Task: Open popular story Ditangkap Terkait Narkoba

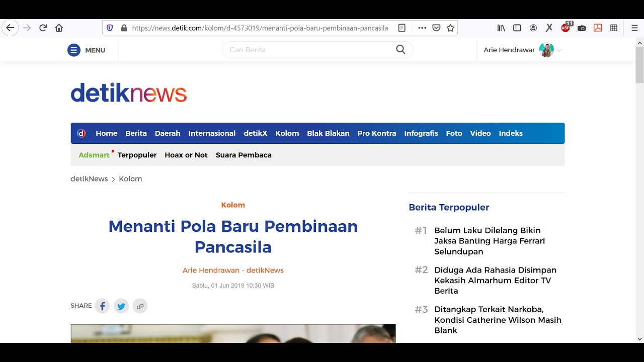Action: pos(498,320)
